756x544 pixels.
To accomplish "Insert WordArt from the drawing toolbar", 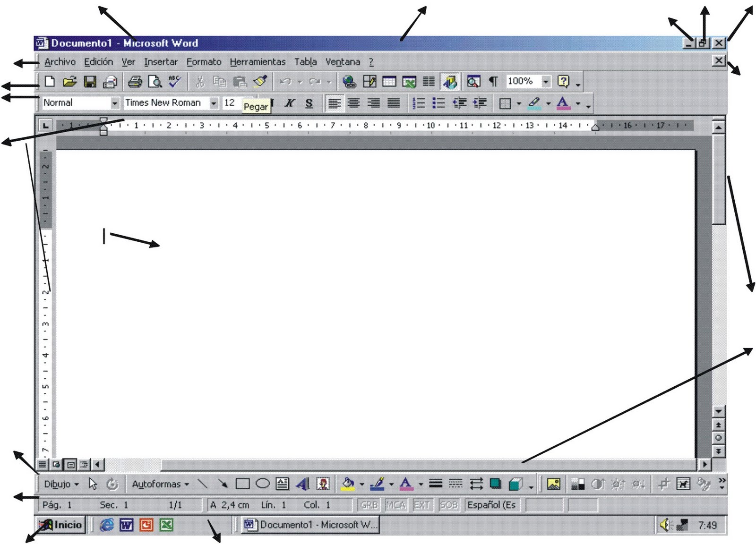I will click(303, 484).
